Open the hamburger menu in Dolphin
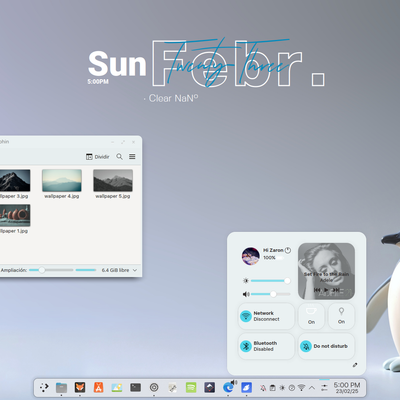This screenshot has width=400, height=400. (132, 156)
